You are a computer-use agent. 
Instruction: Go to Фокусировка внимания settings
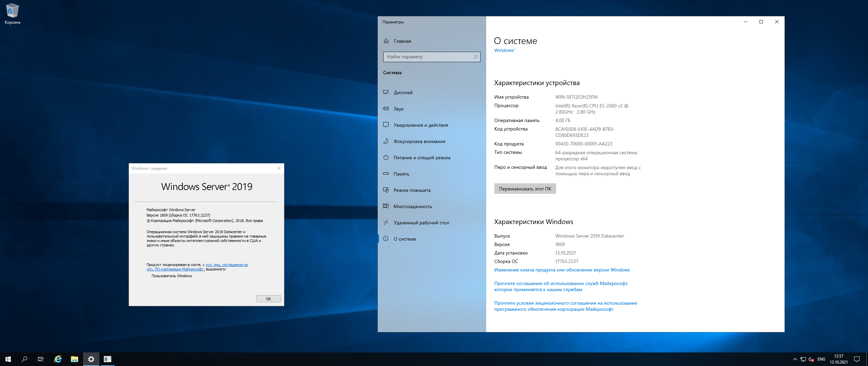[x=432, y=141]
